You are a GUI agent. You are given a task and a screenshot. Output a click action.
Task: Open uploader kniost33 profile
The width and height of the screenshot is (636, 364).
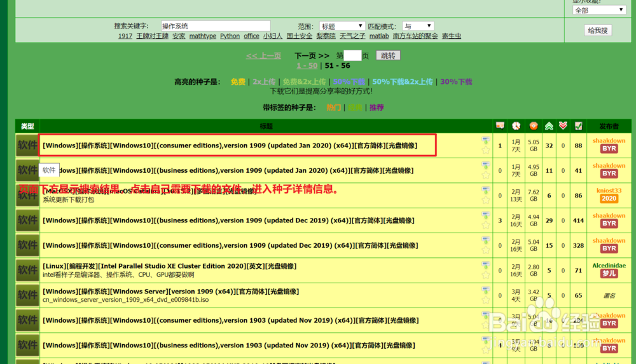[x=609, y=191]
